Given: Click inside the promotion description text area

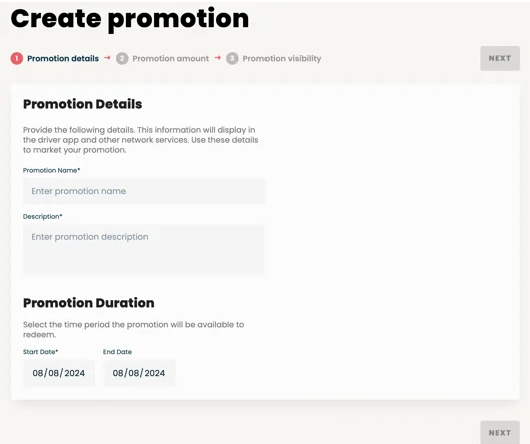Looking at the screenshot, I should click(144, 249).
